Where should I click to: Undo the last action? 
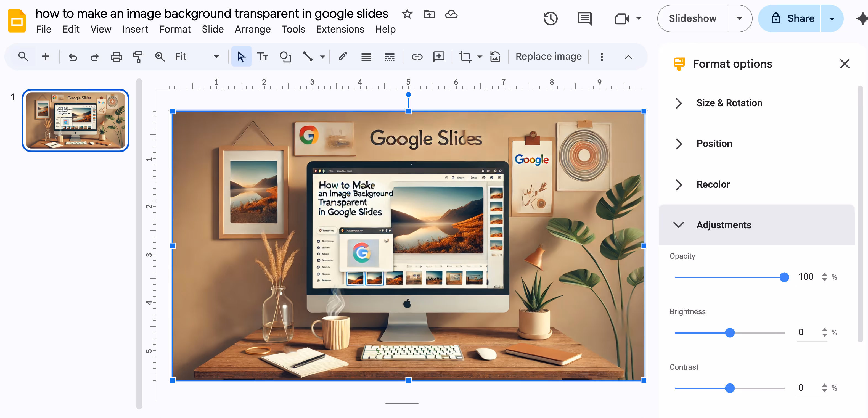click(x=73, y=56)
